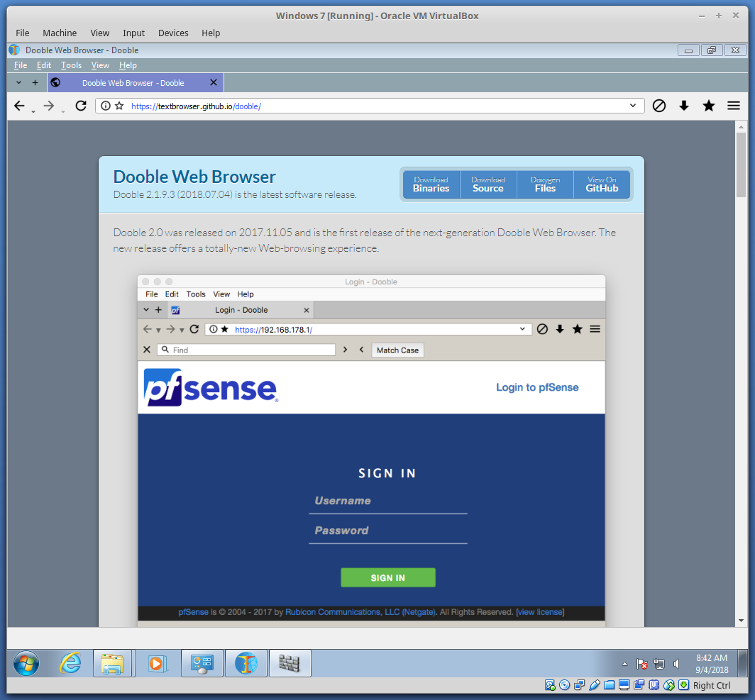Click VirtualBox hard disk status icon
This screenshot has width=755, height=700.
[550, 685]
